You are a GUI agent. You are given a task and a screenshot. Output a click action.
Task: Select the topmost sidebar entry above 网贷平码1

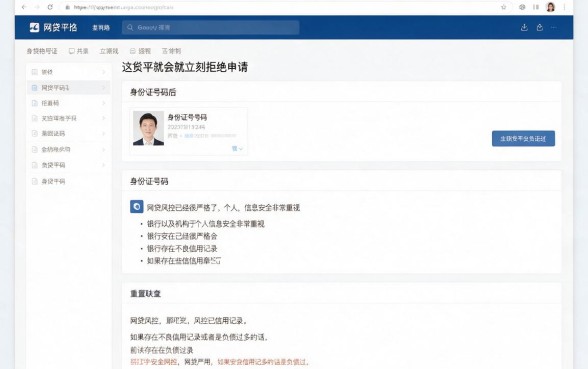[69, 72]
